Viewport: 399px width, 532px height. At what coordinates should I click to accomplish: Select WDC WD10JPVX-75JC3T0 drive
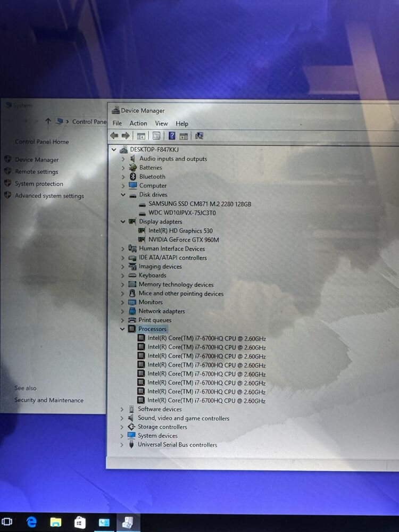click(x=182, y=213)
